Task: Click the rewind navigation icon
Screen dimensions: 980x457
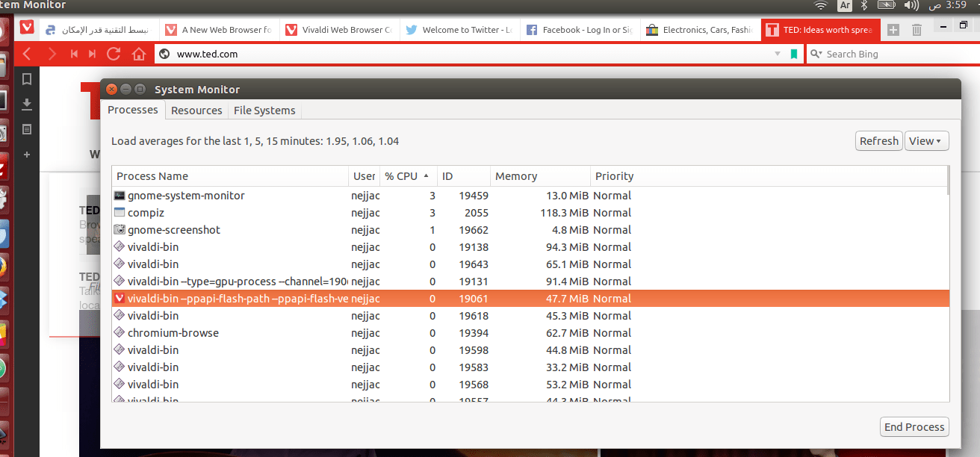Action: (74, 54)
